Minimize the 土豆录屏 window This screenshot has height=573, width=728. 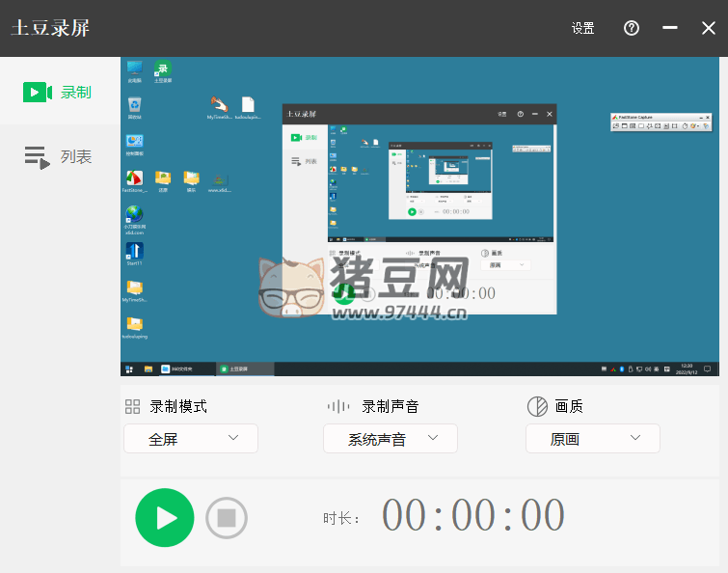tap(670, 28)
